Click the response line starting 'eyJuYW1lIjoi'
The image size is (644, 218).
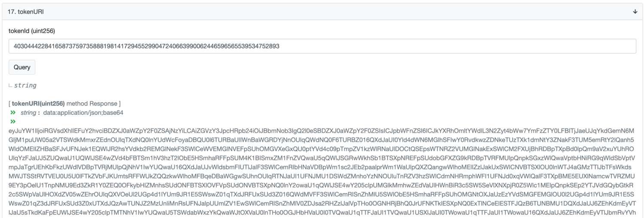[321, 130]
